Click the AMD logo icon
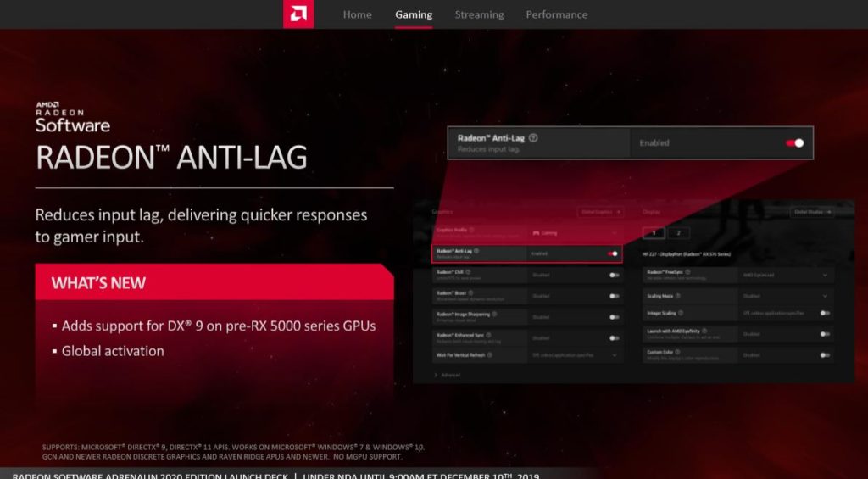 298,14
